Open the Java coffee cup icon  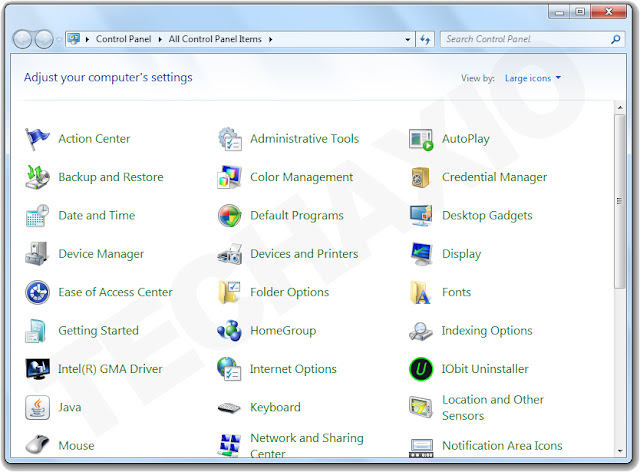(x=37, y=407)
